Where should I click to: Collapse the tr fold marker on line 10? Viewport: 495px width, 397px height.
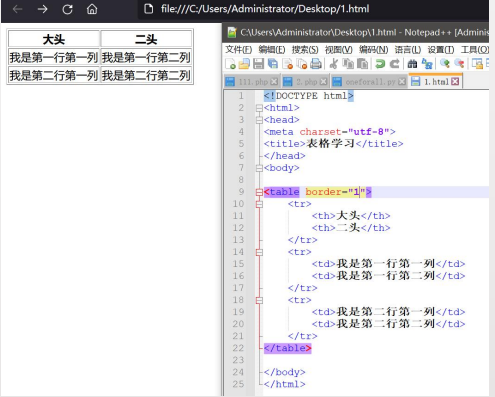pyautogui.click(x=259, y=204)
